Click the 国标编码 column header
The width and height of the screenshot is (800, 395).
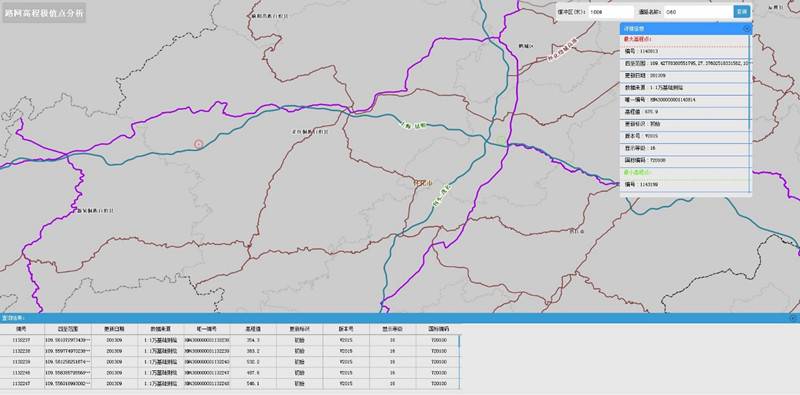(439, 329)
